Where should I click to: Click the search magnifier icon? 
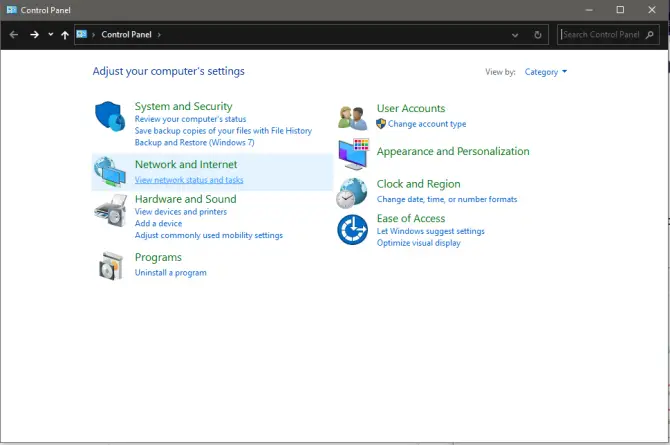click(x=650, y=35)
